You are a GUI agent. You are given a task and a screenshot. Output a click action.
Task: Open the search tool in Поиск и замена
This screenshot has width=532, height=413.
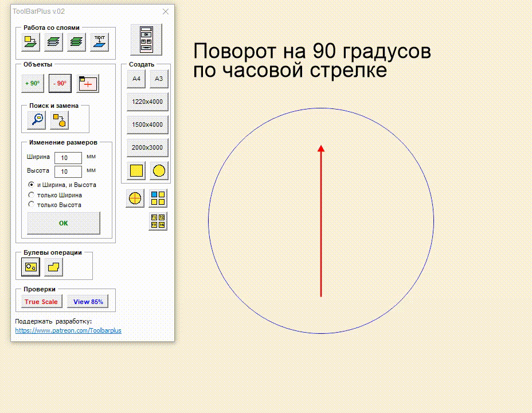click(34, 120)
